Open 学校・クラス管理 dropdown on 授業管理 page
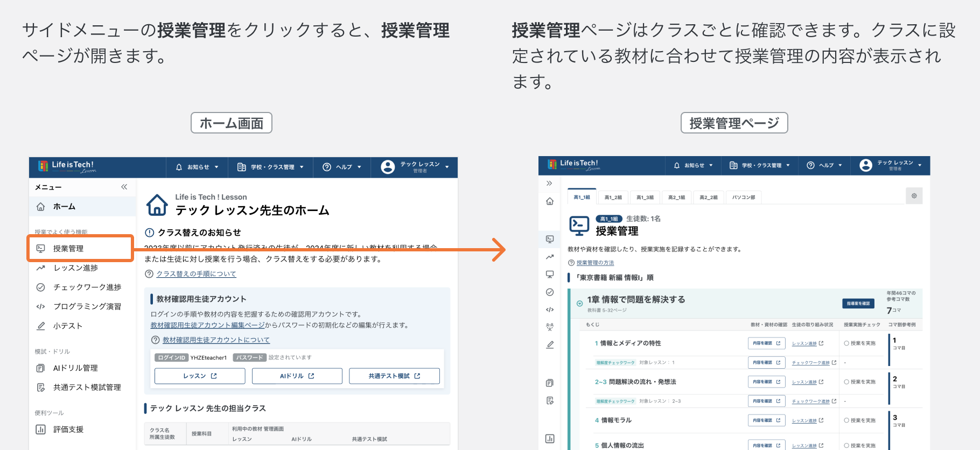 pyautogui.click(x=759, y=166)
